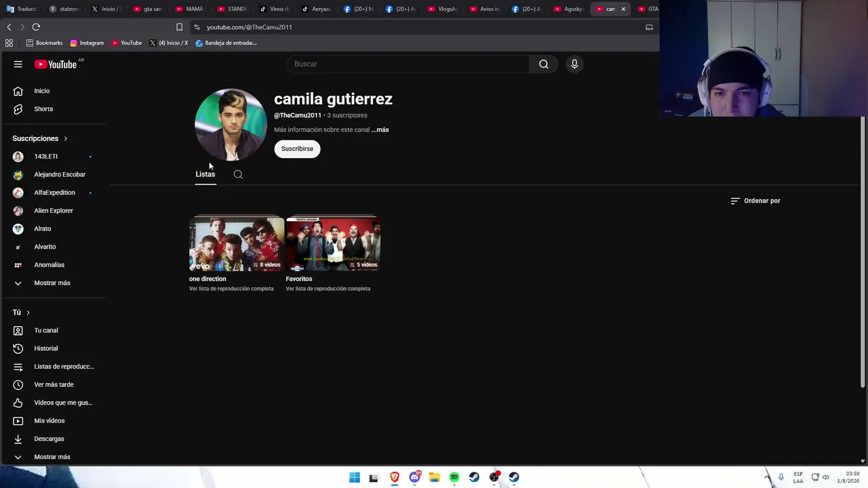Viewport: 868px width, 488px height.
Task: Switch to the Vinos de TikTok tab
Action: [x=275, y=9]
